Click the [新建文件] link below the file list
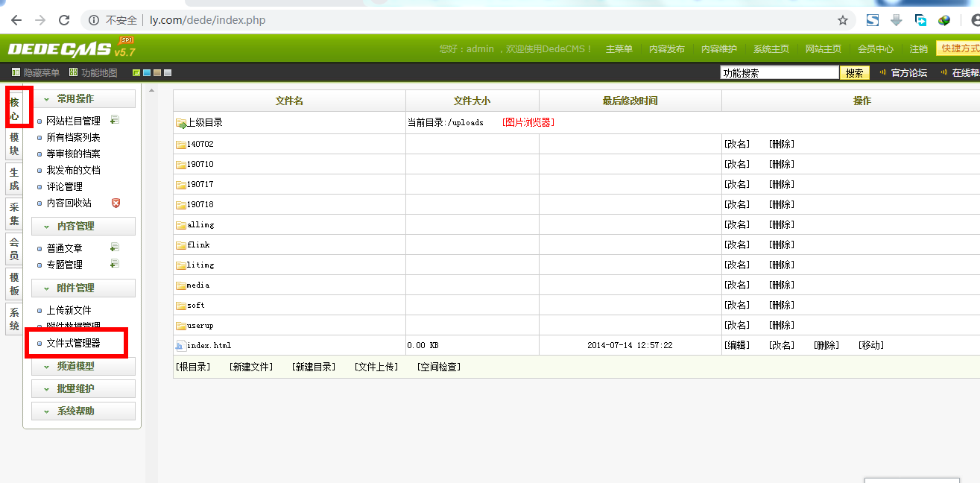The width and height of the screenshot is (980, 483). (251, 367)
